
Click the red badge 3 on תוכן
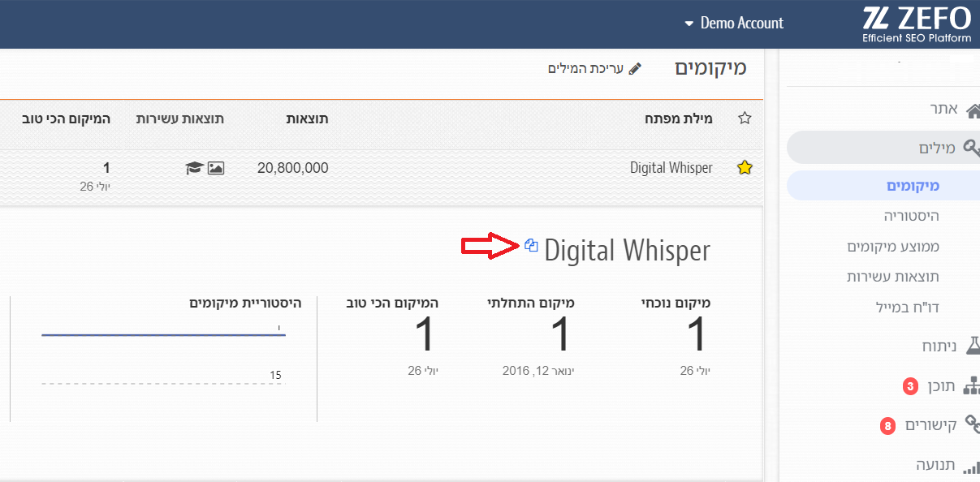click(910, 386)
